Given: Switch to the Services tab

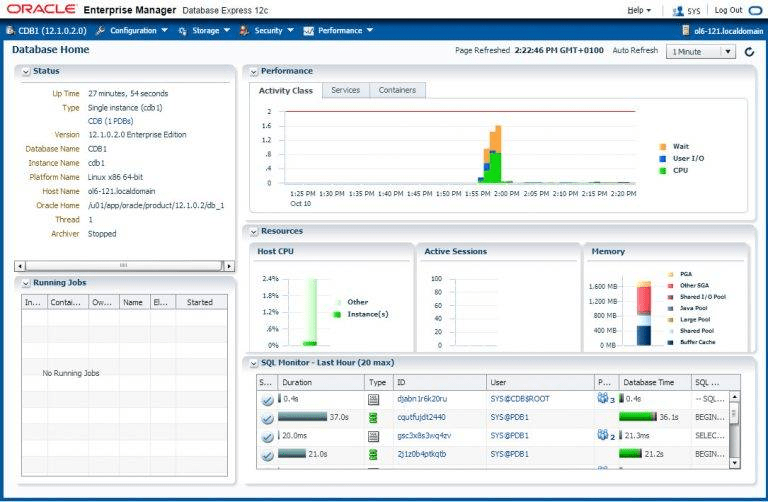Looking at the screenshot, I should (345, 91).
